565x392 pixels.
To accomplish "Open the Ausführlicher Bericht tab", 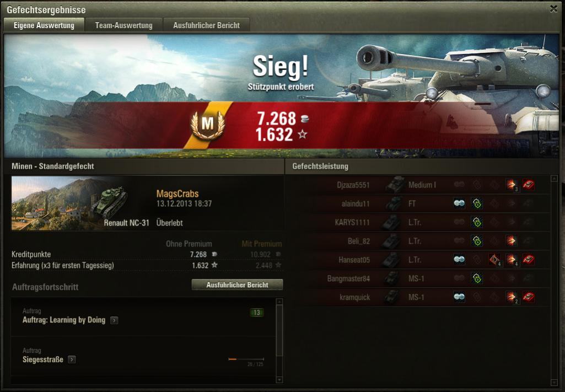I will pyautogui.click(x=207, y=25).
